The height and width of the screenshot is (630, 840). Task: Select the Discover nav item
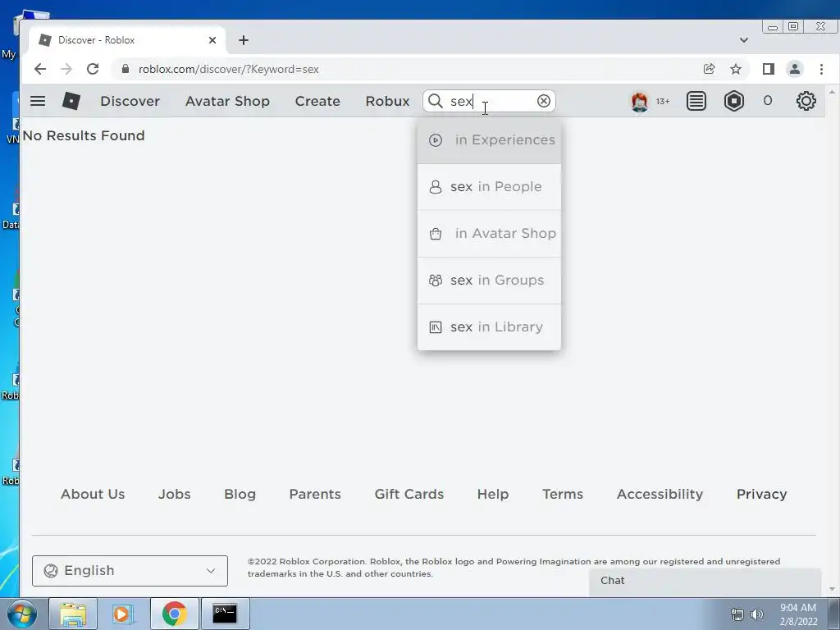[x=130, y=101]
